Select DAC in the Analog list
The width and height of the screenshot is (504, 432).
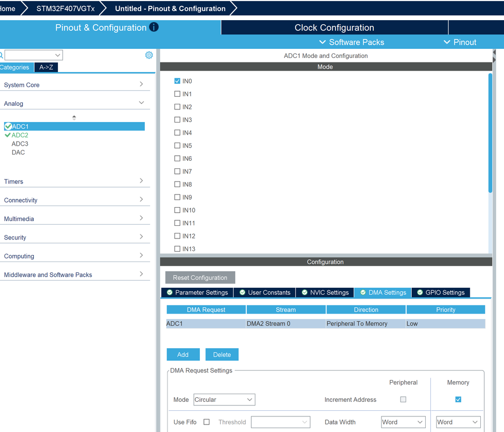[18, 152]
